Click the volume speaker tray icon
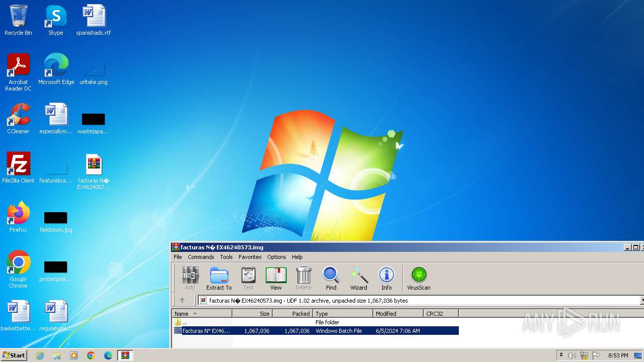Screen dimensions: 644x362 pos(572,355)
